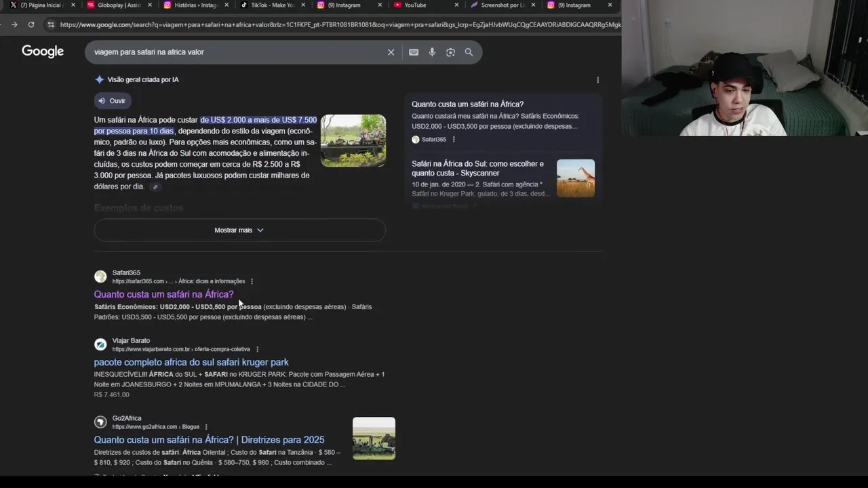Click the magnifying glass search icon

tap(469, 52)
